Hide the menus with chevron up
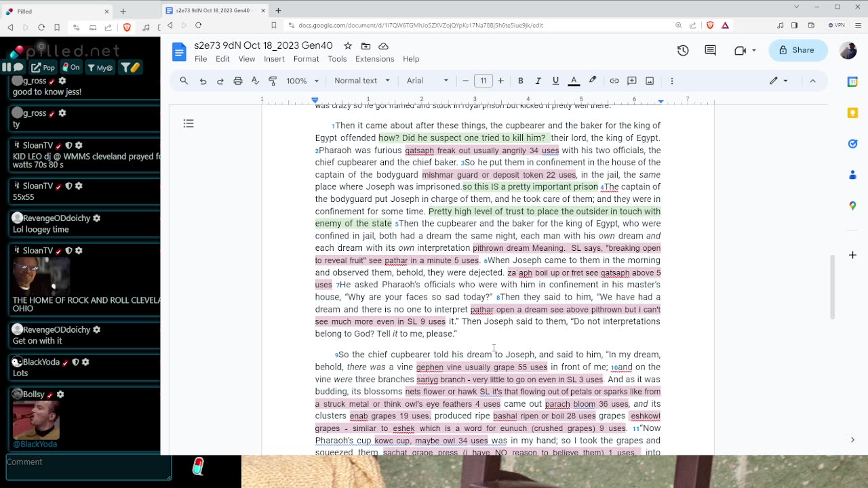868x488 pixels. tap(812, 81)
